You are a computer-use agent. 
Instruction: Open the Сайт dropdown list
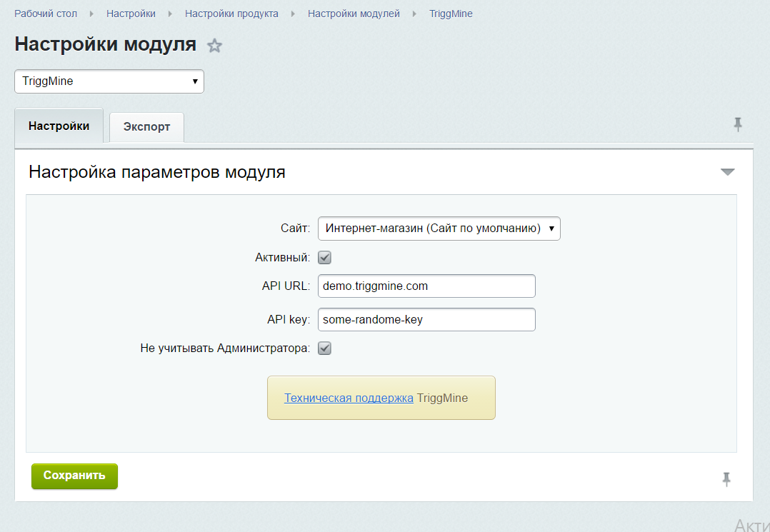tap(439, 229)
